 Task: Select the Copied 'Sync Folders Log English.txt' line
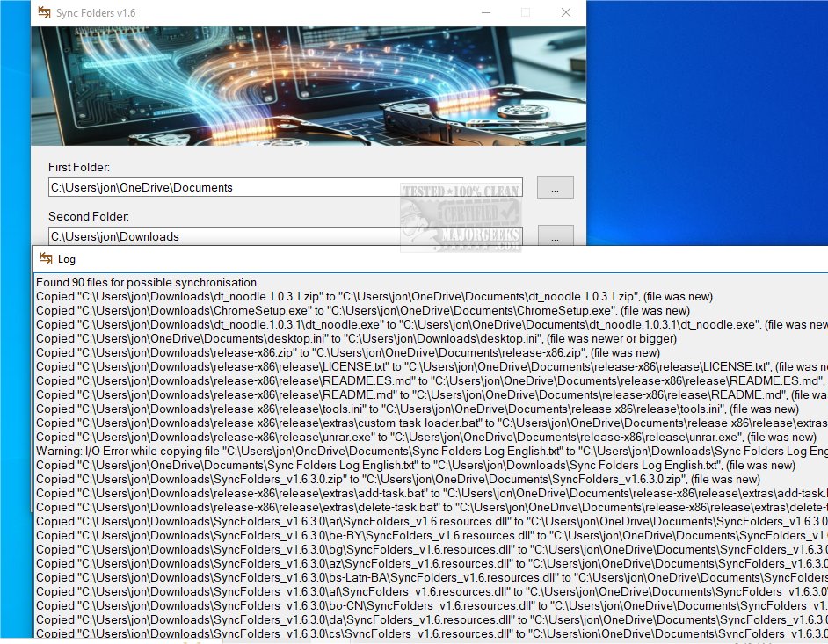pyautogui.click(x=415, y=465)
